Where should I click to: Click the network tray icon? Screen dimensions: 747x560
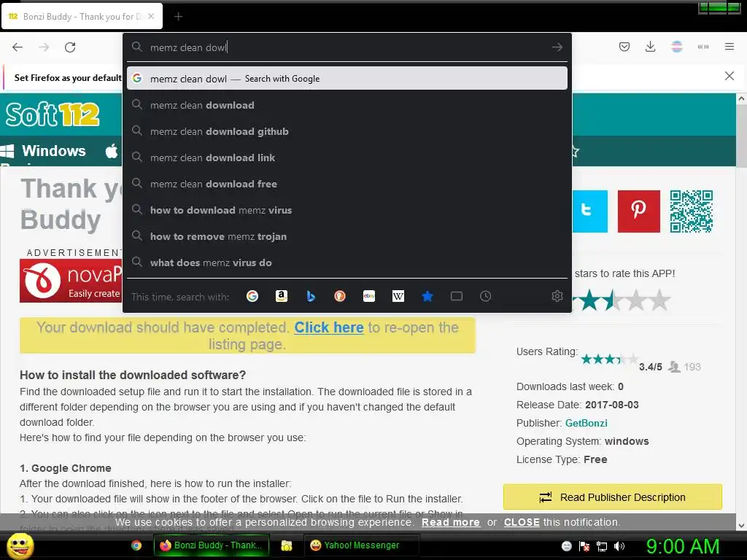pos(602,546)
